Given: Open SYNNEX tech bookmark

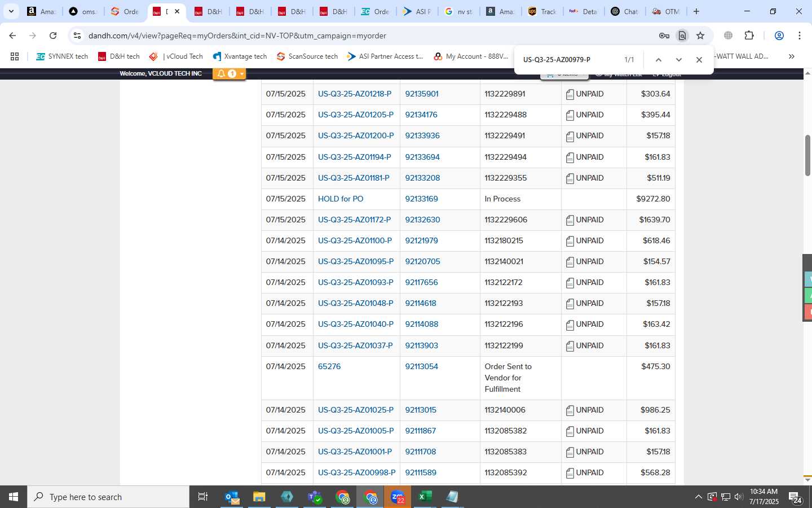Looking at the screenshot, I should click(62, 56).
